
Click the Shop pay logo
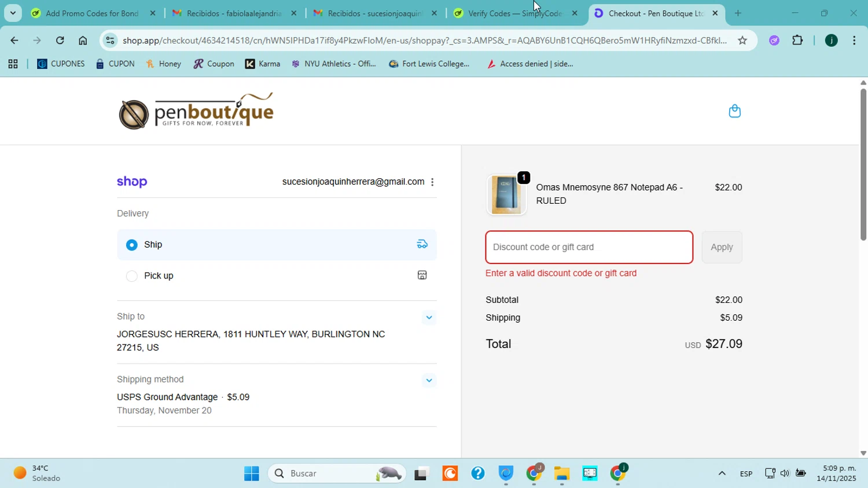[132, 182]
